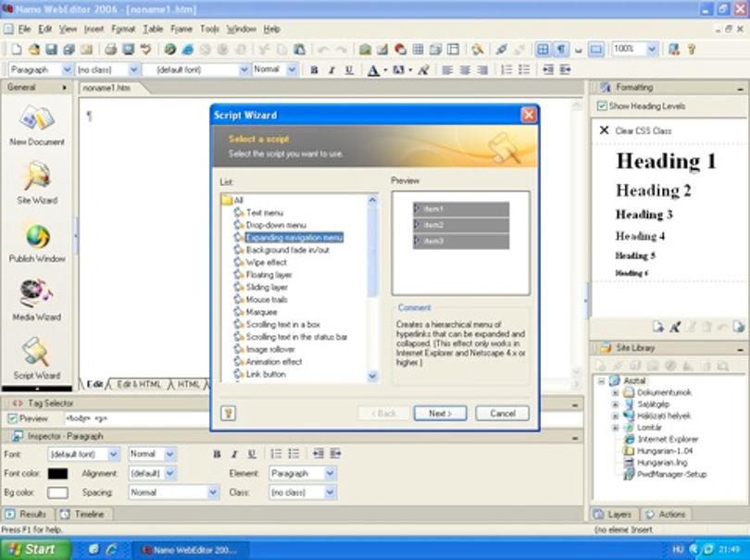Screen dimensions: 750x560
Task: Launch the Media Wizard icon
Action: pos(36,292)
